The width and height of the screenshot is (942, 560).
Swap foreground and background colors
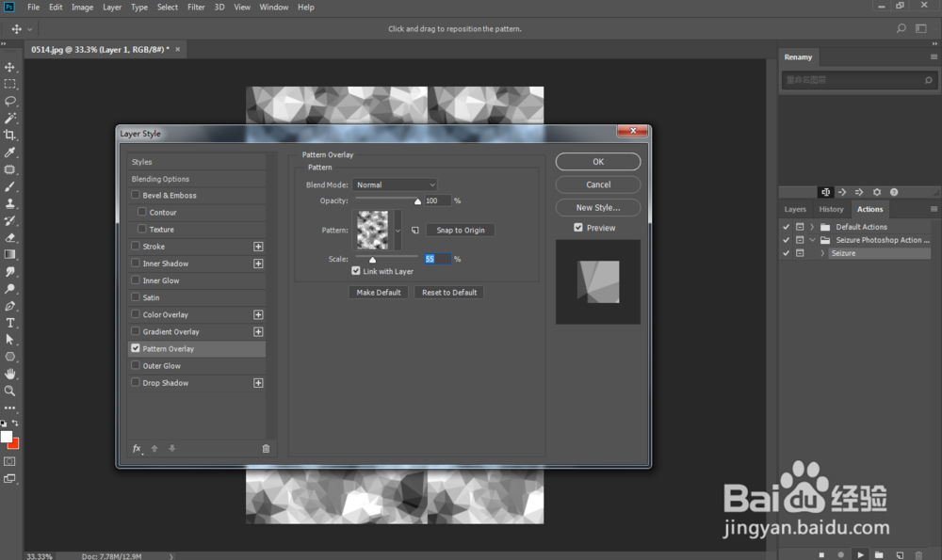[x=15, y=424]
